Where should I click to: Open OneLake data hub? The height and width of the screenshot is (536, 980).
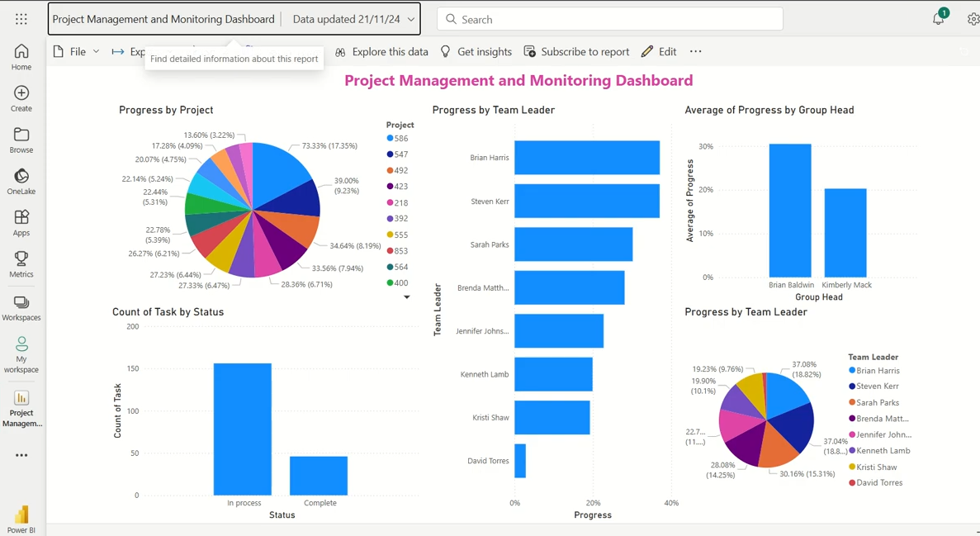tap(21, 182)
